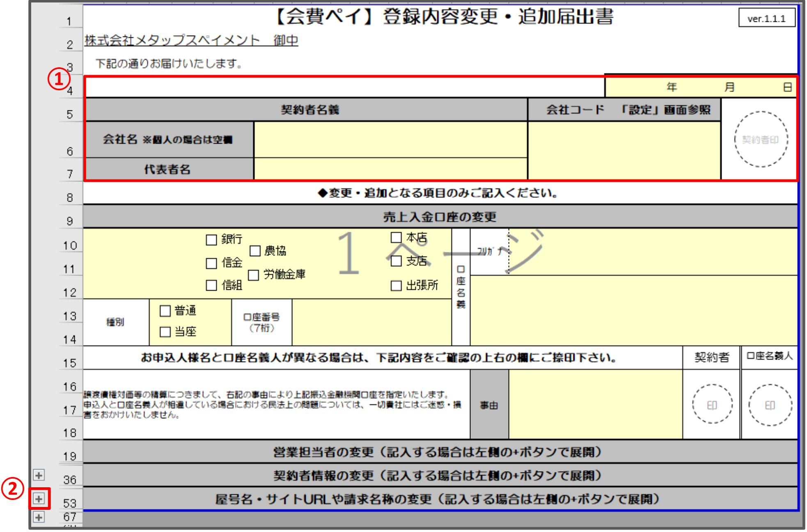Tick the 出張所 checkbox
The height and width of the screenshot is (532, 807).
tap(396, 285)
